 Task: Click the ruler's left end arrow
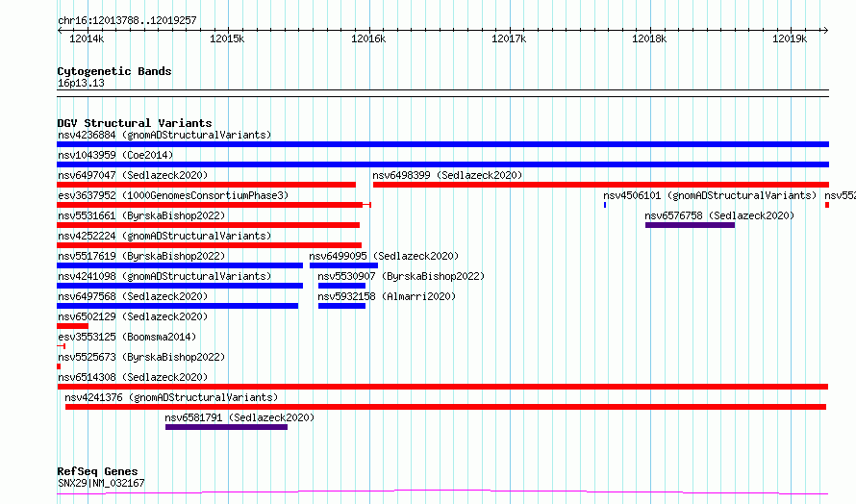60,31
